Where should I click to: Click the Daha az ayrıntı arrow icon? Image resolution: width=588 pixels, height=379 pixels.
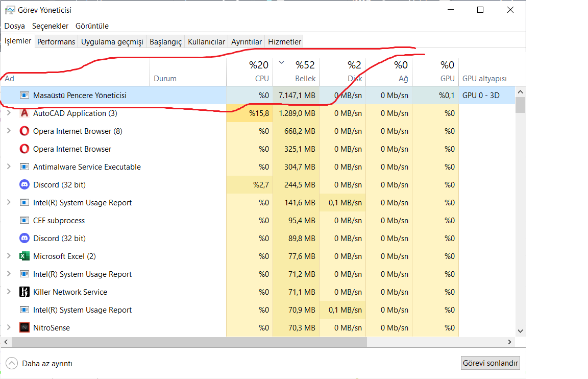pos(12,363)
